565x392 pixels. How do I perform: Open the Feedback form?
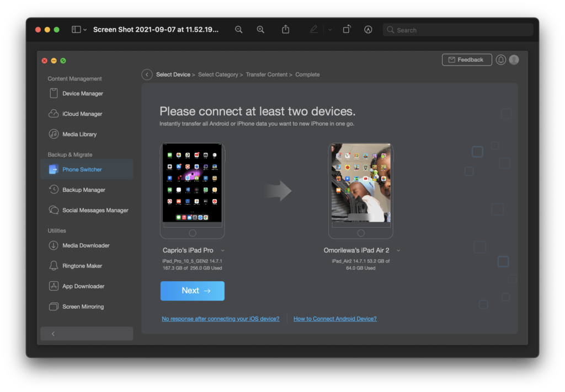coord(467,60)
